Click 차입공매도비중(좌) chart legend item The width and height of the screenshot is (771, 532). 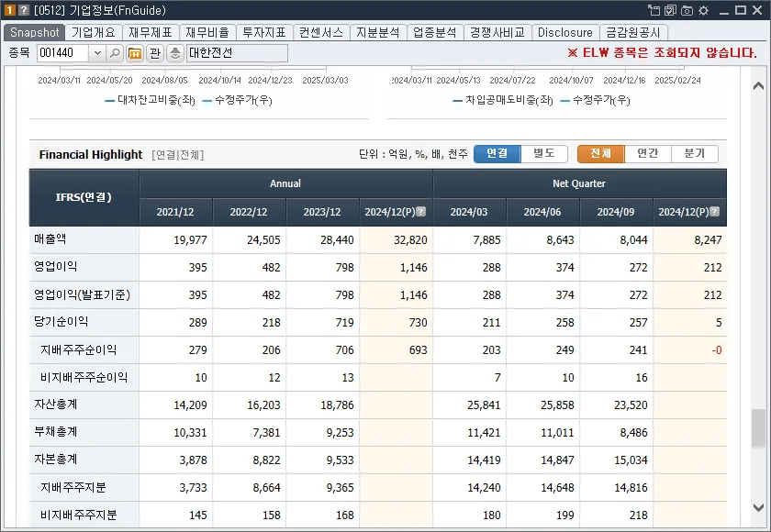[x=503, y=101]
